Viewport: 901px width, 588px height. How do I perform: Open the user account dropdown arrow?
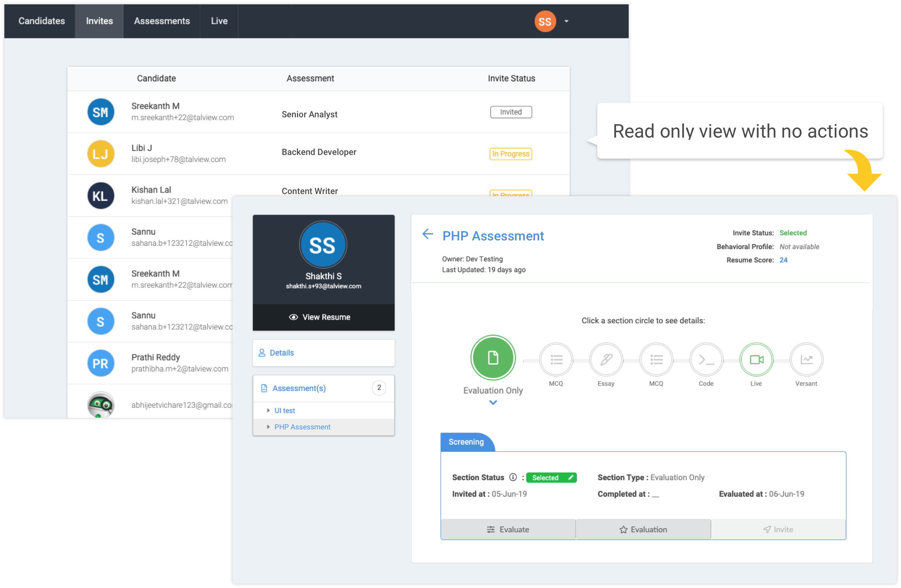[566, 21]
